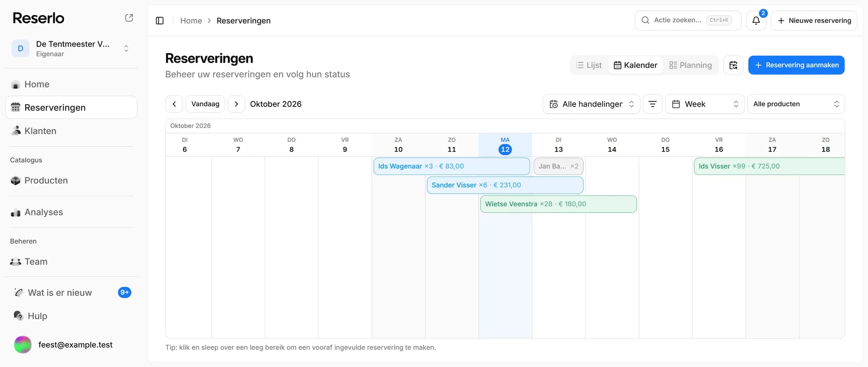Open the Sander Visser reservation event
Viewport: 868px width, 367px height.
pos(505,185)
